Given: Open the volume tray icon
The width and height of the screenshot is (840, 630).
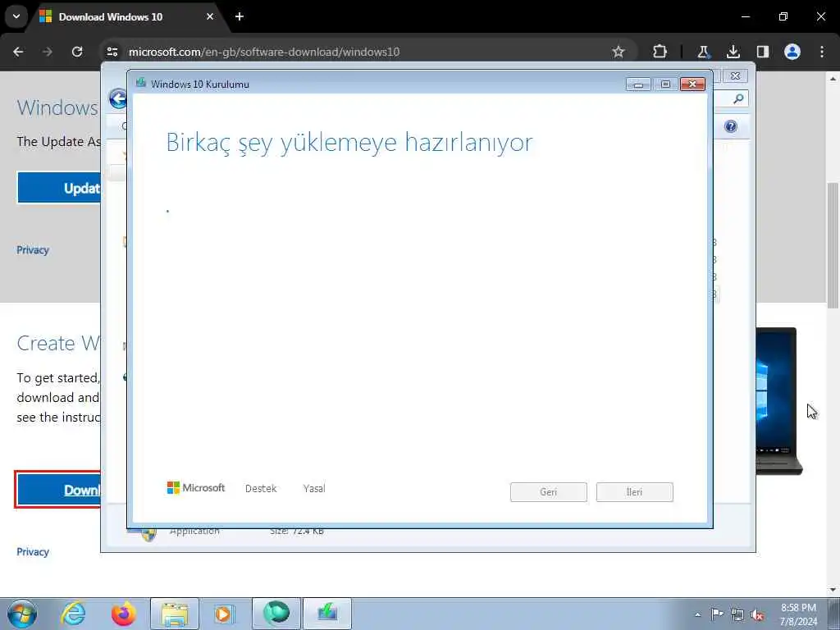Looking at the screenshot, I should click(757, 614).
